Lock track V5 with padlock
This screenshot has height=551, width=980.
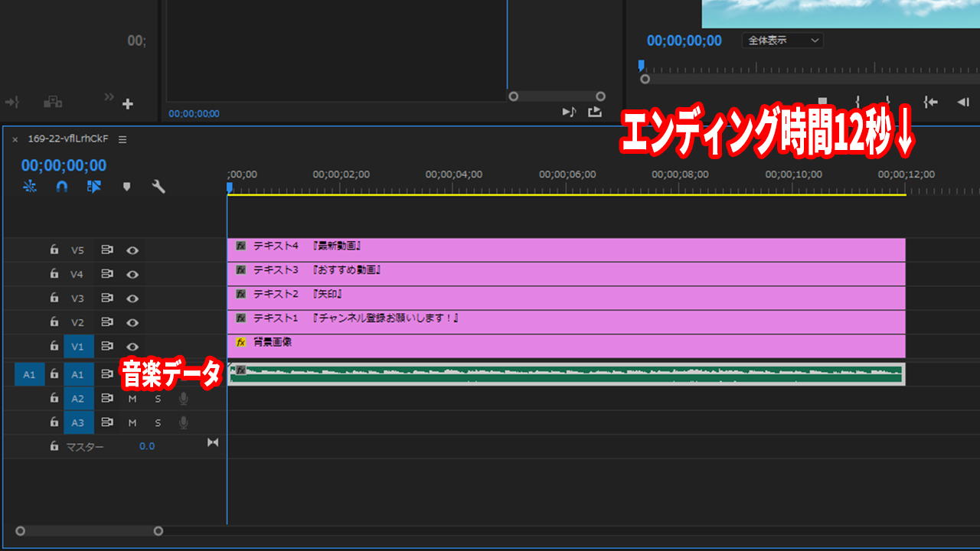(x=54, y=249)
